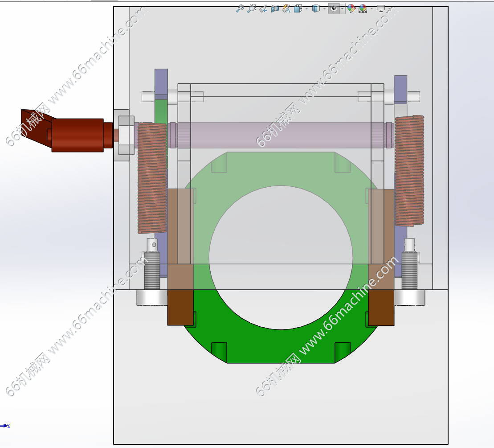
Task: Select the right copper coil spring
Action: click(409, 171)
